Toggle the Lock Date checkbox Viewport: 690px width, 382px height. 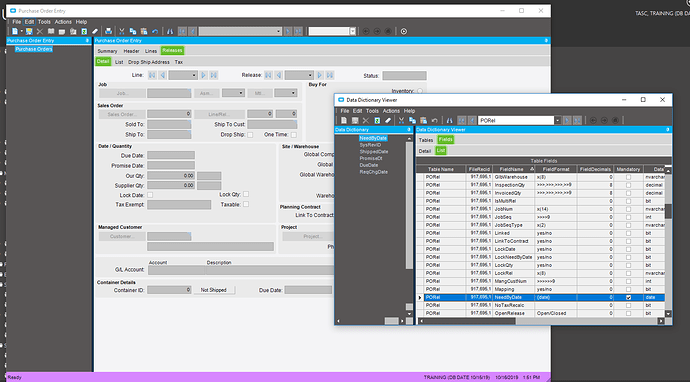point(150,195)
